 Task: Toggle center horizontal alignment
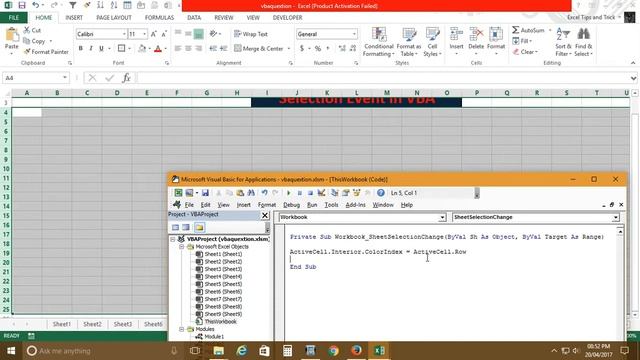tap(188, 49)
